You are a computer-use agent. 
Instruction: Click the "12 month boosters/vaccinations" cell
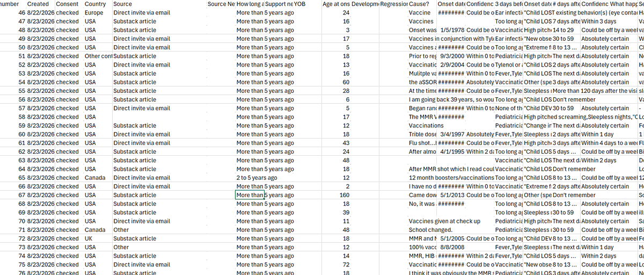451,178
